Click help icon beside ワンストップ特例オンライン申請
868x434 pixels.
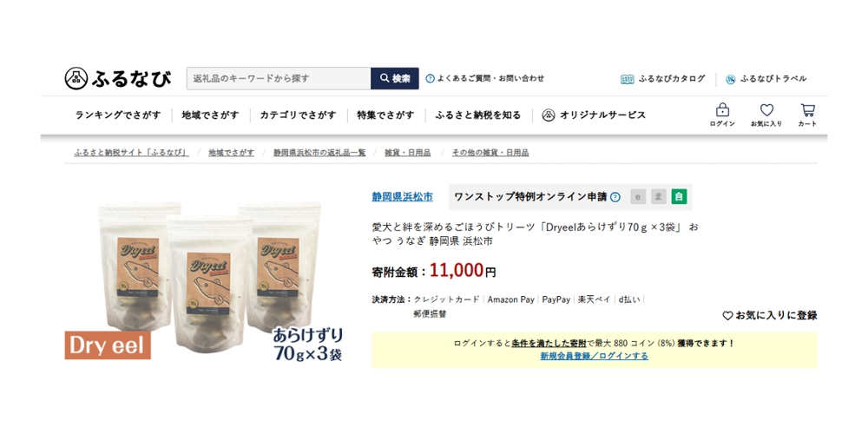[615, 197]
